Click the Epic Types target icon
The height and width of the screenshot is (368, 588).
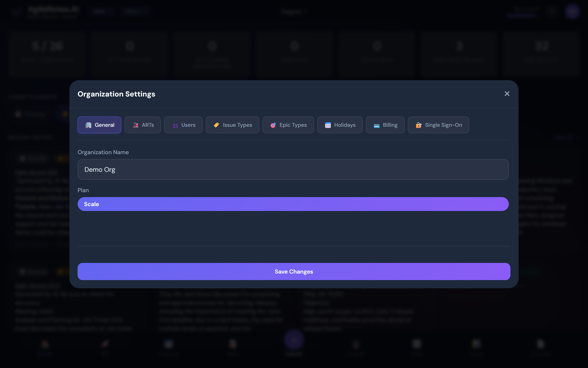coord(273,125)
